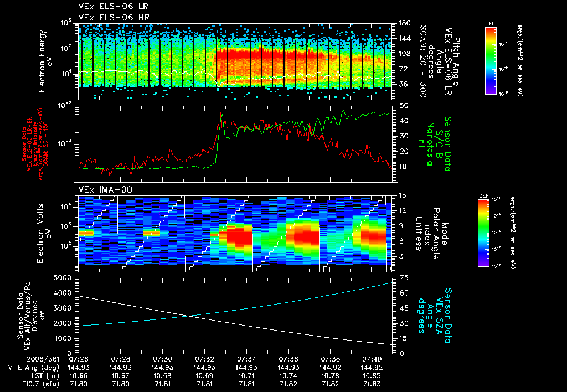Click the 3000 altitude axis tick

pos(61,308)
